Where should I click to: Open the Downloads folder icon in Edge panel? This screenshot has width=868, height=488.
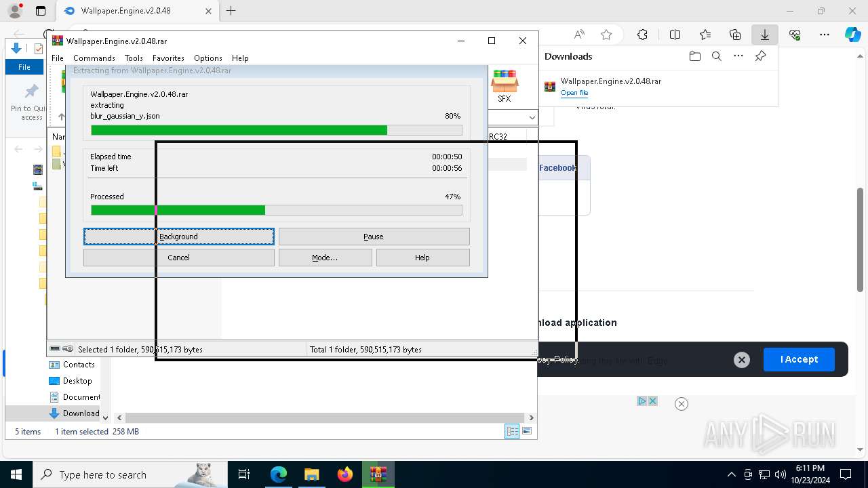tap(694, 56)
